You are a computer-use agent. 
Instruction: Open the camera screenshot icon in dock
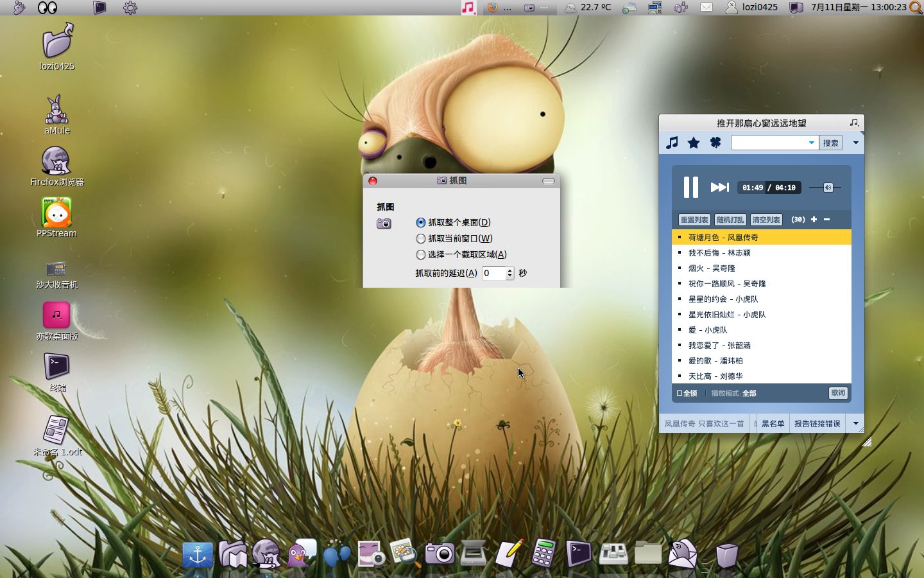[440, 554]
